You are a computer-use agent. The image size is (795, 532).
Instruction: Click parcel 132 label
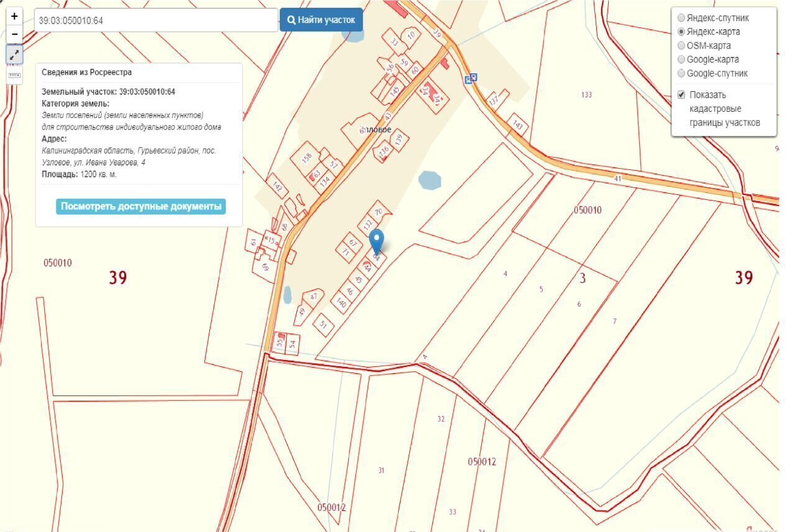[x=368, y=224]
